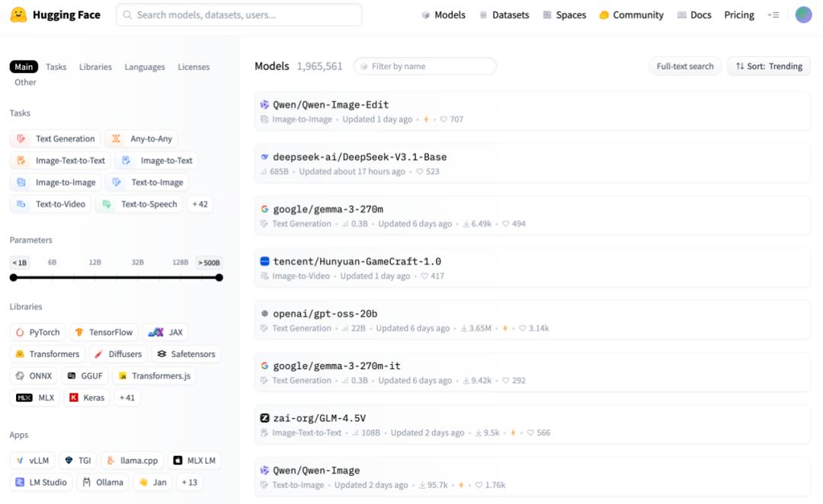Image resolution: width=823 pixels, height=504 pixels.
Task: Click the zai-org icon beside GLM-4.5V
Action: (264, 418)
